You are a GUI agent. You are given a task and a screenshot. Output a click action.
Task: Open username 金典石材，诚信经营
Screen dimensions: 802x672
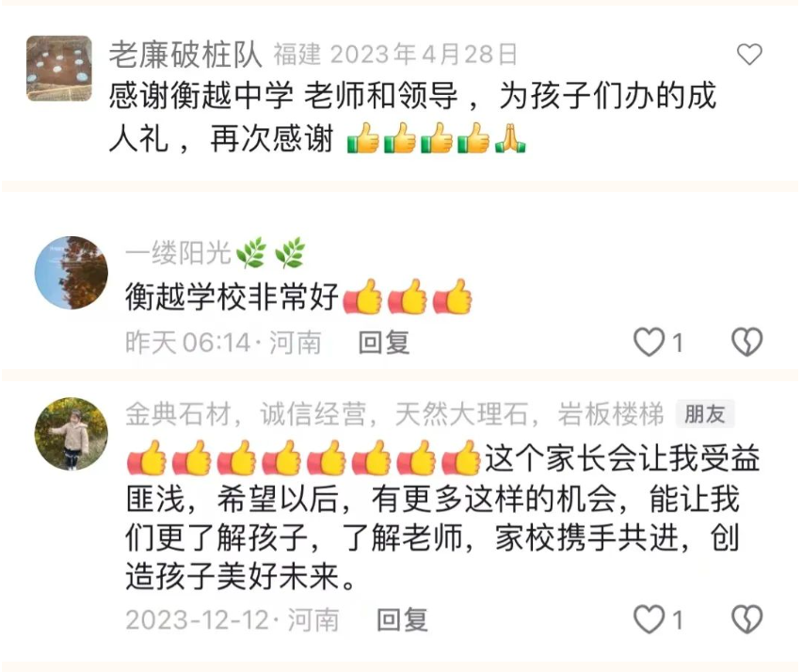(x=393, y=414)
